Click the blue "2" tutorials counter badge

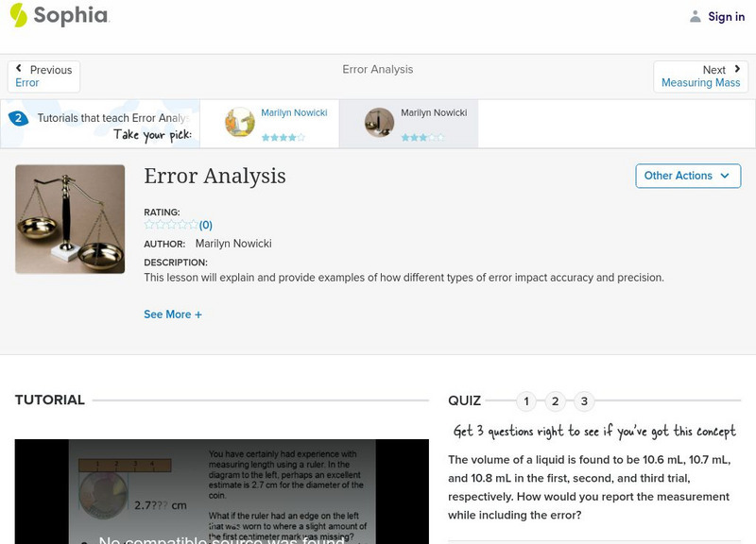point(17,119)
